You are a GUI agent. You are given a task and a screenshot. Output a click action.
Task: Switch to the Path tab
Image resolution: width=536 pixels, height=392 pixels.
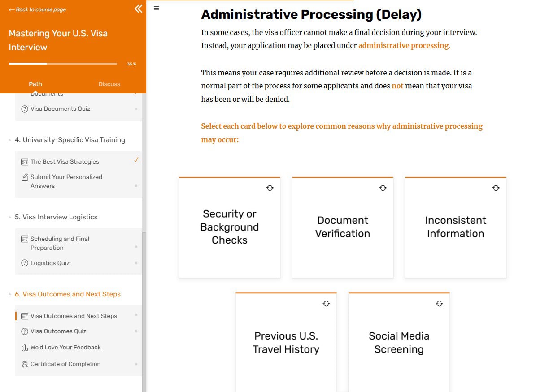point(35,84)
